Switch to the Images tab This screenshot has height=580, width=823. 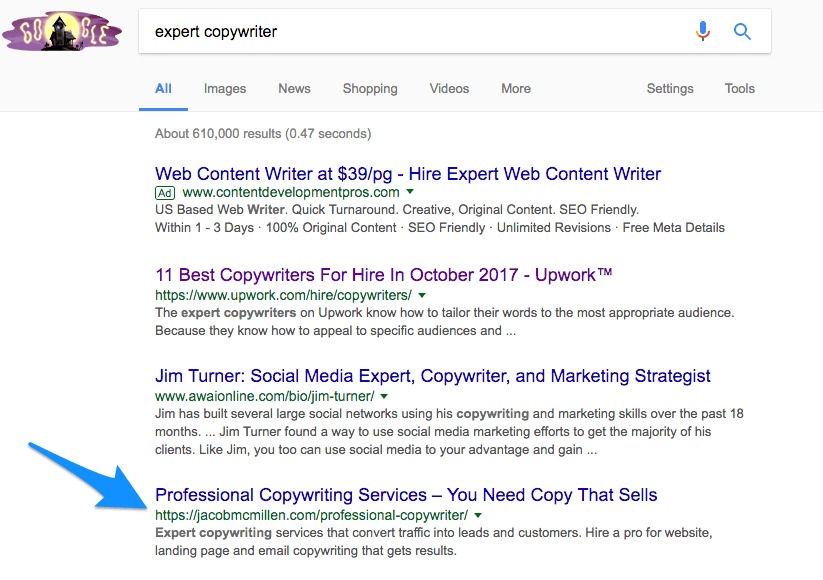click(225, 89)
